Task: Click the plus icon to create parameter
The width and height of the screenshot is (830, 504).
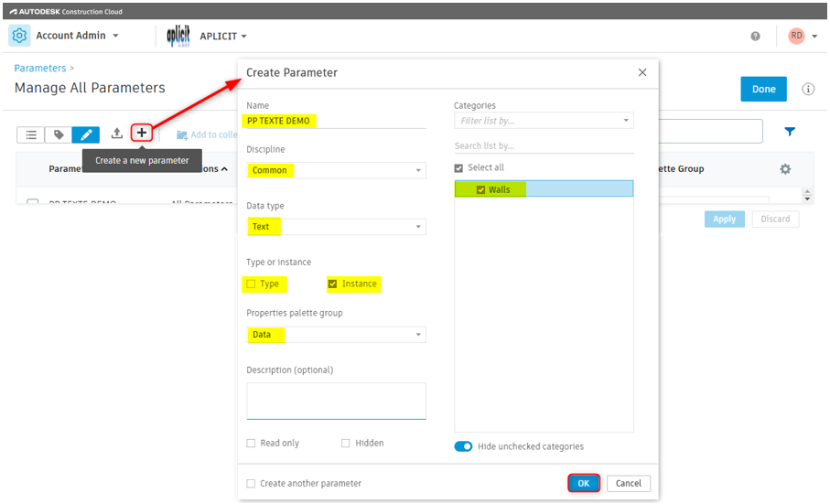Action: (142, 134)
